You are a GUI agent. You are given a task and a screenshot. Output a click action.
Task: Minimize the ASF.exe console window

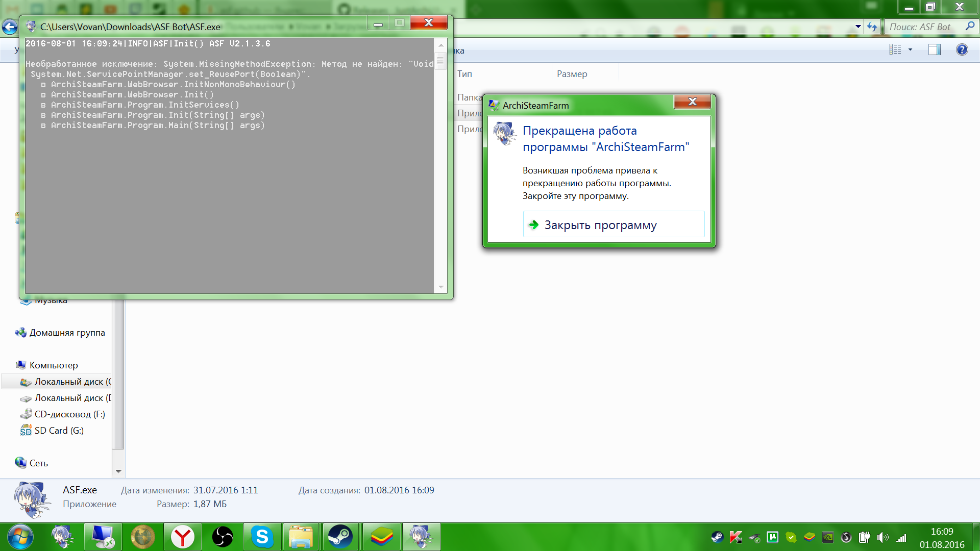point(378,23)
